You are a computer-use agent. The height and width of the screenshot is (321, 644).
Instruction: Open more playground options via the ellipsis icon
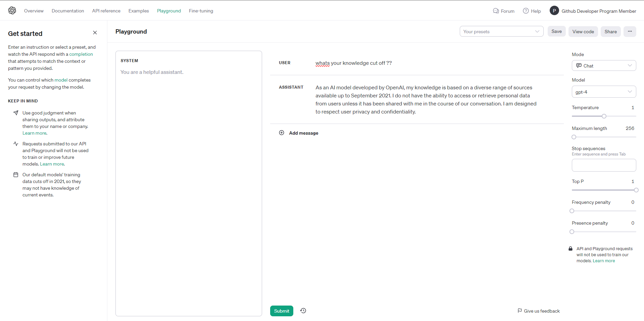click(630, 31)
